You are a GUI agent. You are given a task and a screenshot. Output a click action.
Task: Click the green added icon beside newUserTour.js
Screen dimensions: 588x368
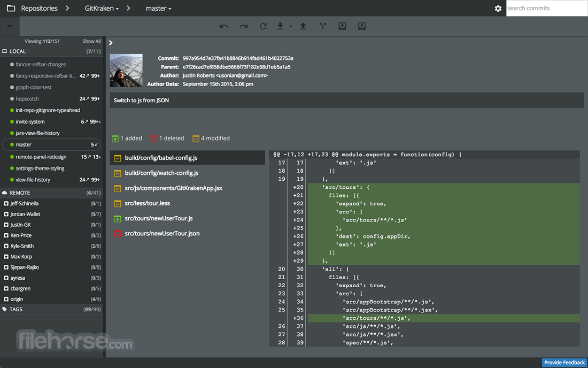(x=118, y=219)
